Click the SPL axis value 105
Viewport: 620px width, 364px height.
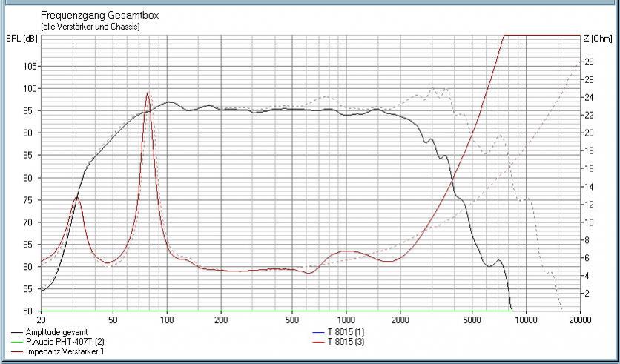pyautogui.click(x=31, y=67)
